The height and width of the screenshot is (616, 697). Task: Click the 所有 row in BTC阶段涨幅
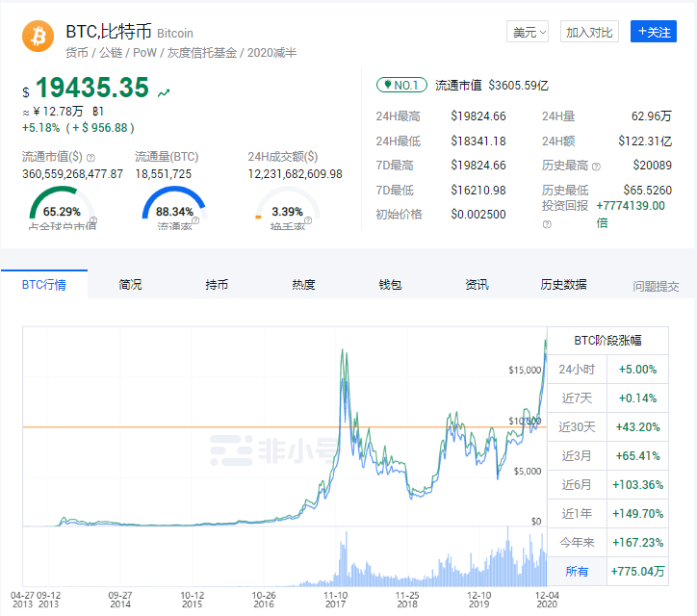pyautogui.click(x=577, y=571)
